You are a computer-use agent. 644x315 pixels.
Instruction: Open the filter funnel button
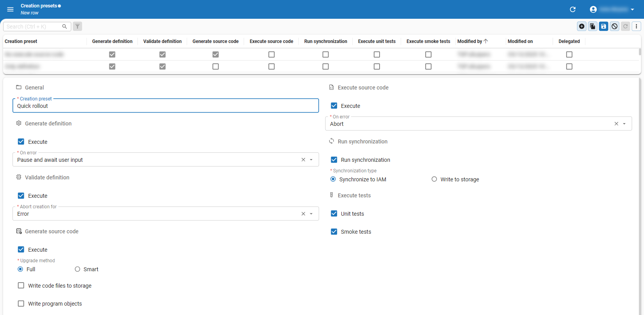coord(78,27)
